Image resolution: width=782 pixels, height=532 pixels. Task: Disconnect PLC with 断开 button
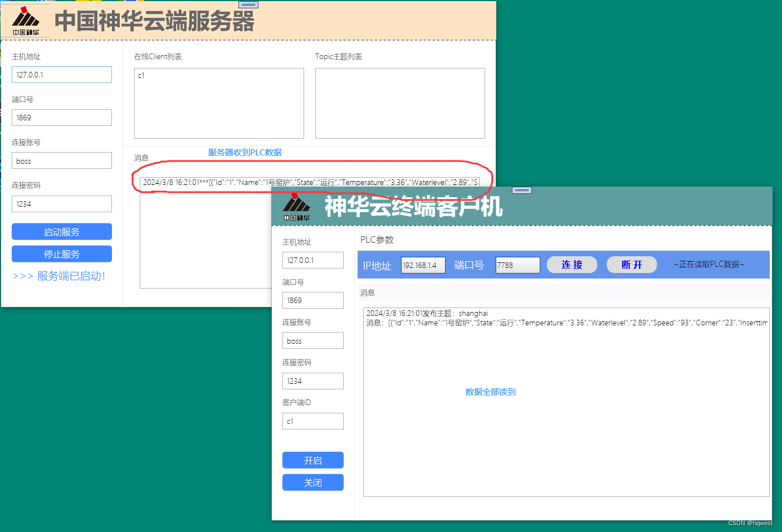tap(632, 265)
